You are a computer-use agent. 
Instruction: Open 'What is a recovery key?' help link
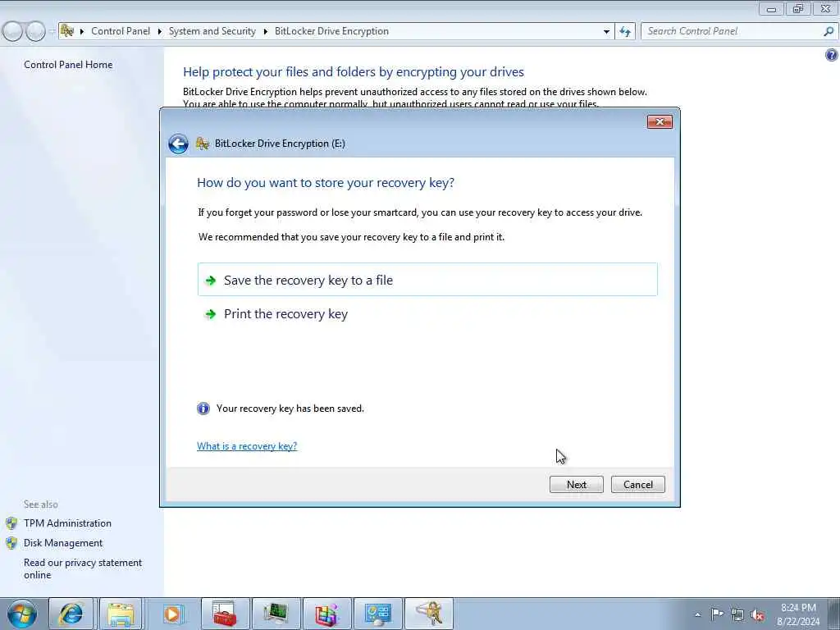[x=246, y=445]
